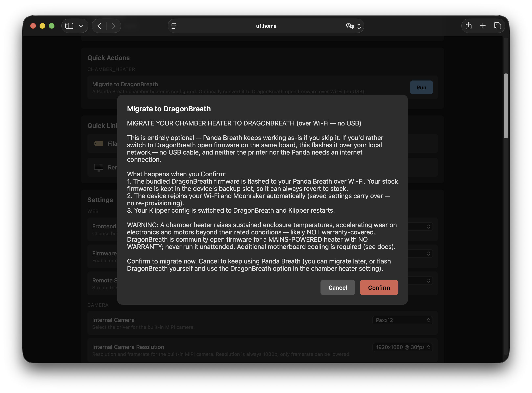532x393 pixels.
Task: Open the Internal Camera Paxx12 dropdown
Action: 402,320
